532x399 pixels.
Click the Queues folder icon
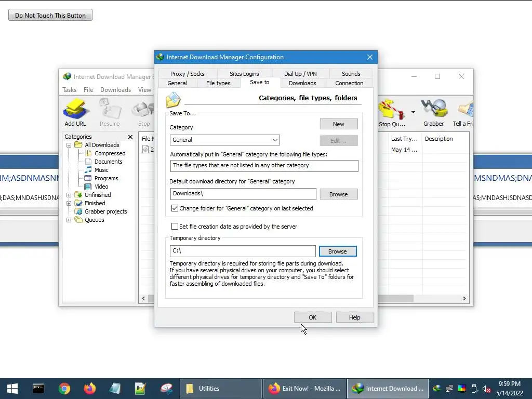coord(78,220)
